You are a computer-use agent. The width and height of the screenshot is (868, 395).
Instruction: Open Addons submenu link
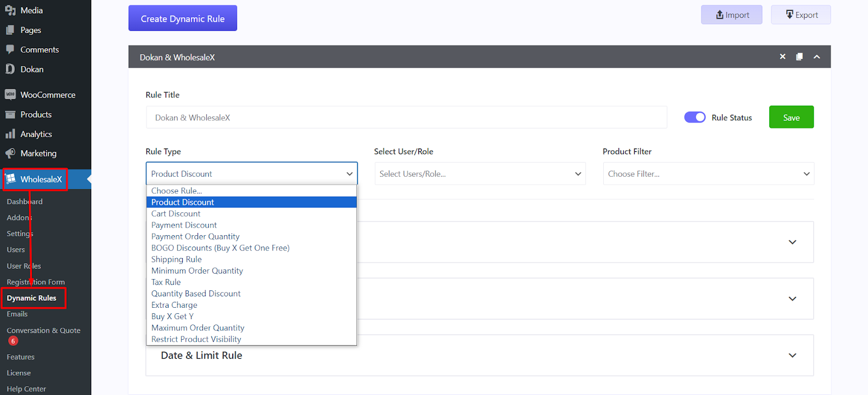(x=20, y=217)
